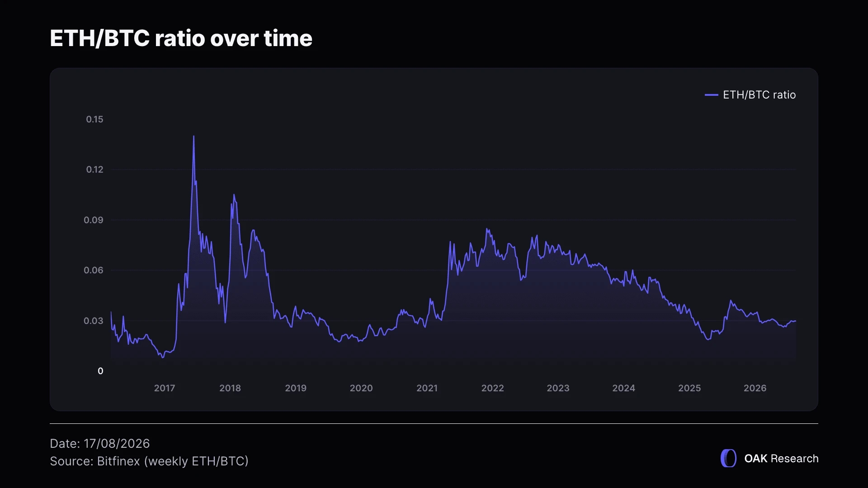
Task: Click the 0.03 y-axis label
Action: point(94,321)
